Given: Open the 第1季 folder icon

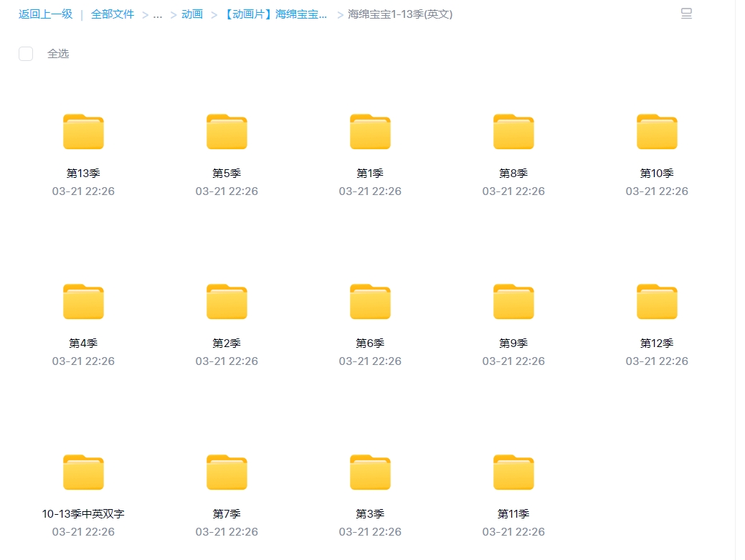Looking at the screenshot, I should [370, 132].
